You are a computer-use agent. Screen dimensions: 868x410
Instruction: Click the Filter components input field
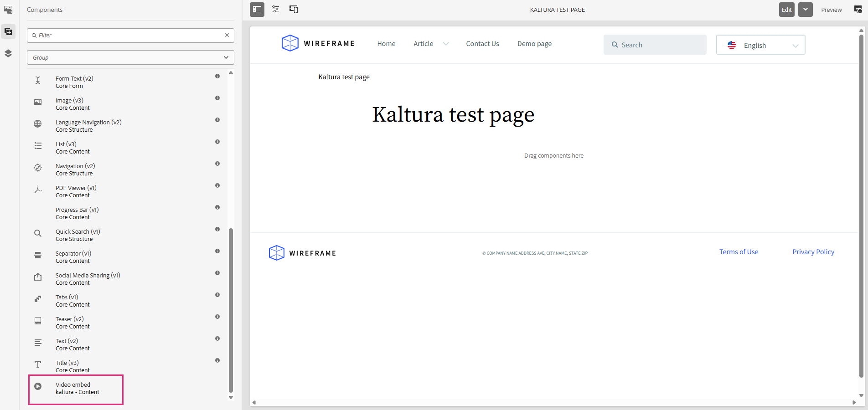[x=130, y=35]
